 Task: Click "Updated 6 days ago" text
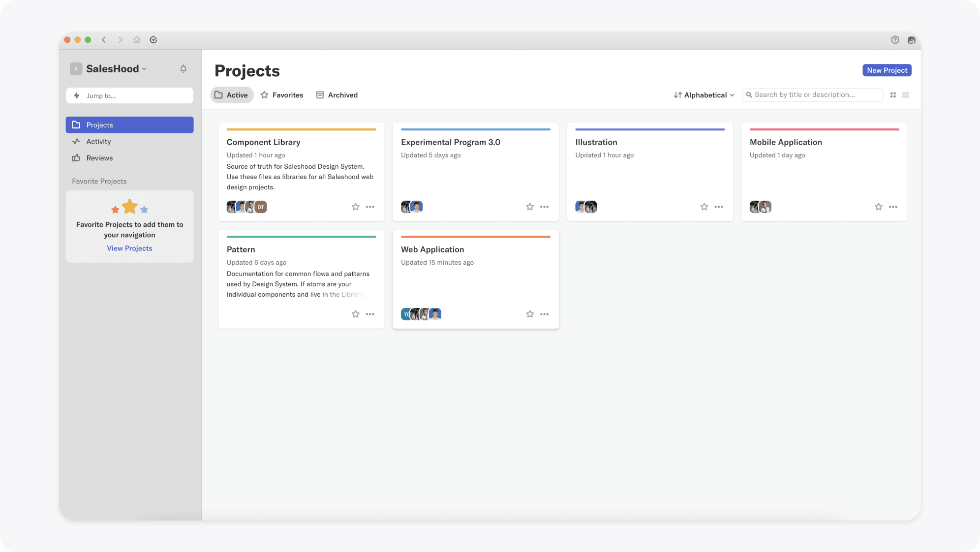click(257, 263)
